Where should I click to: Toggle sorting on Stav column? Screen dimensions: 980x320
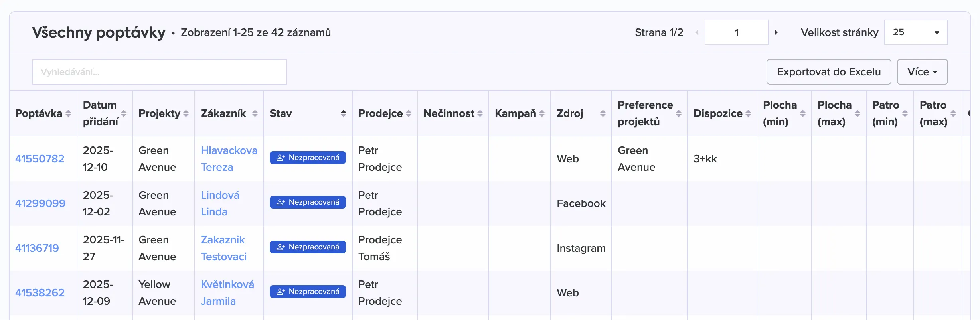[343, 114]
